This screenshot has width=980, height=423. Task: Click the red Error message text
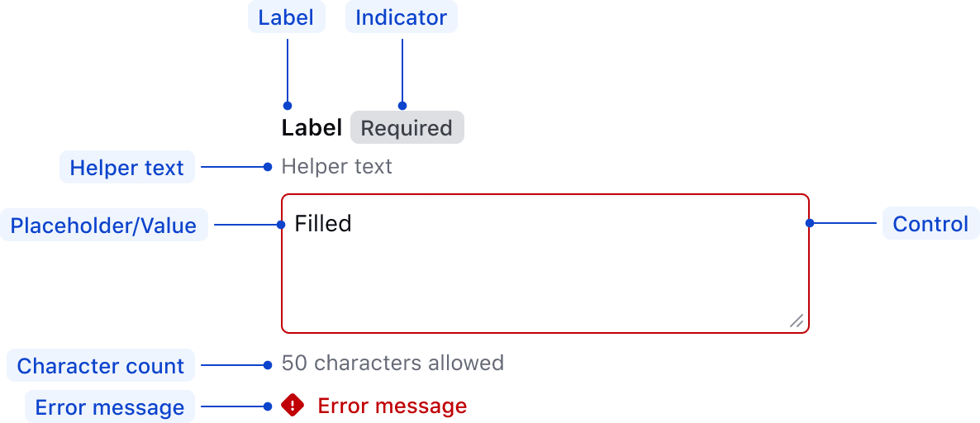(392, 406)
